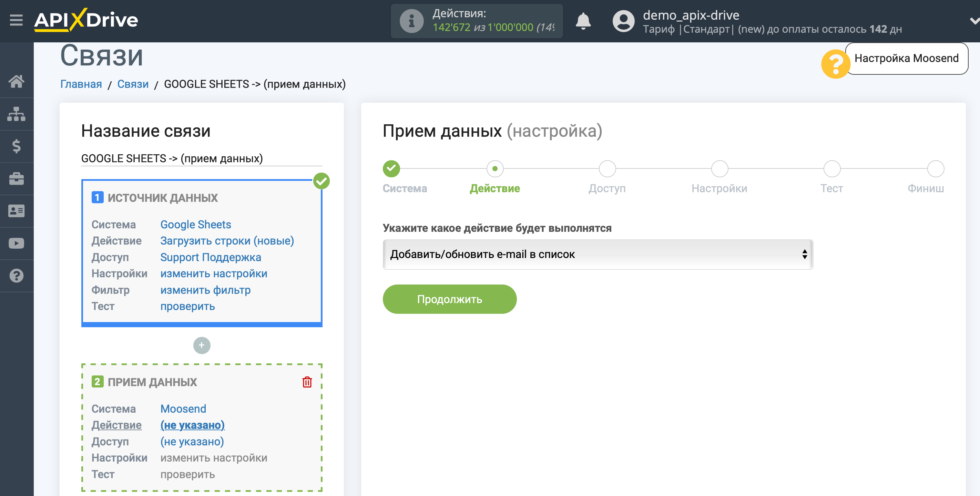
Task: Click the '+' connector between blocks
Action: (202, 345)
